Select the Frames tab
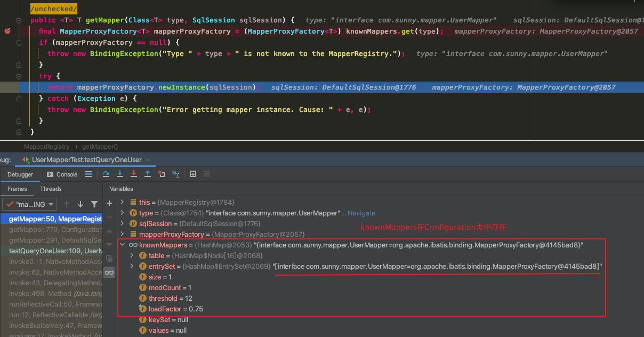 (17, 189)
